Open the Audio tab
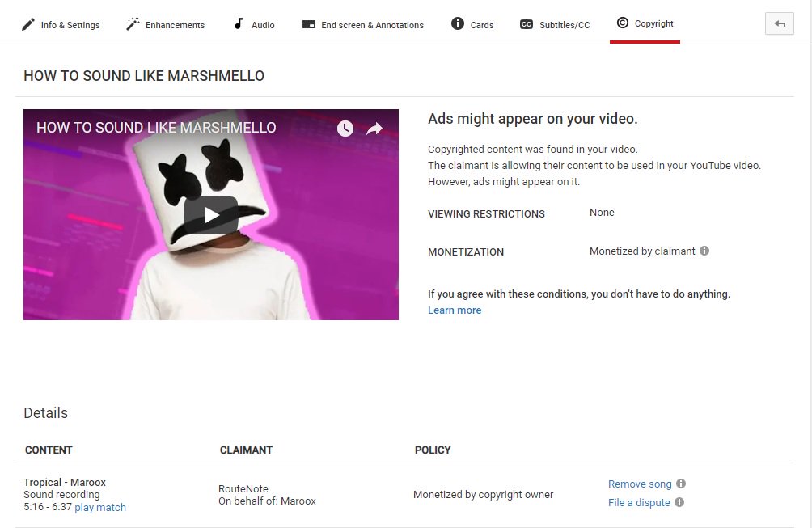812x528 pixels. [254, 25]
